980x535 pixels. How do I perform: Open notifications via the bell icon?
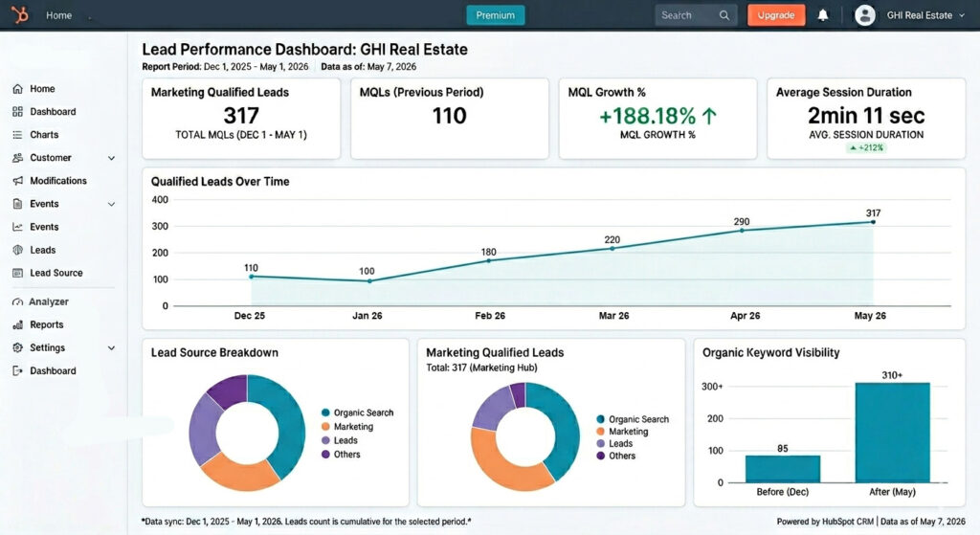(823, 15)
